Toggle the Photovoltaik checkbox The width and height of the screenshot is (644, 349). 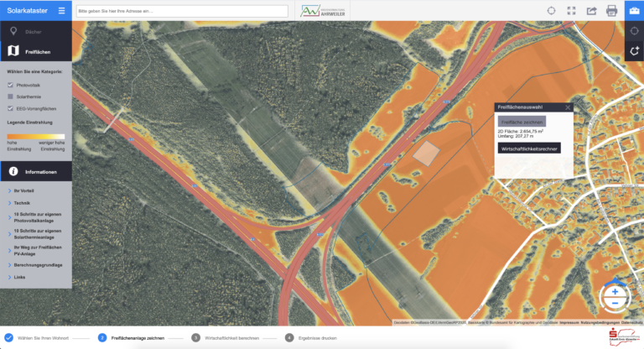[x=10, y=85]
